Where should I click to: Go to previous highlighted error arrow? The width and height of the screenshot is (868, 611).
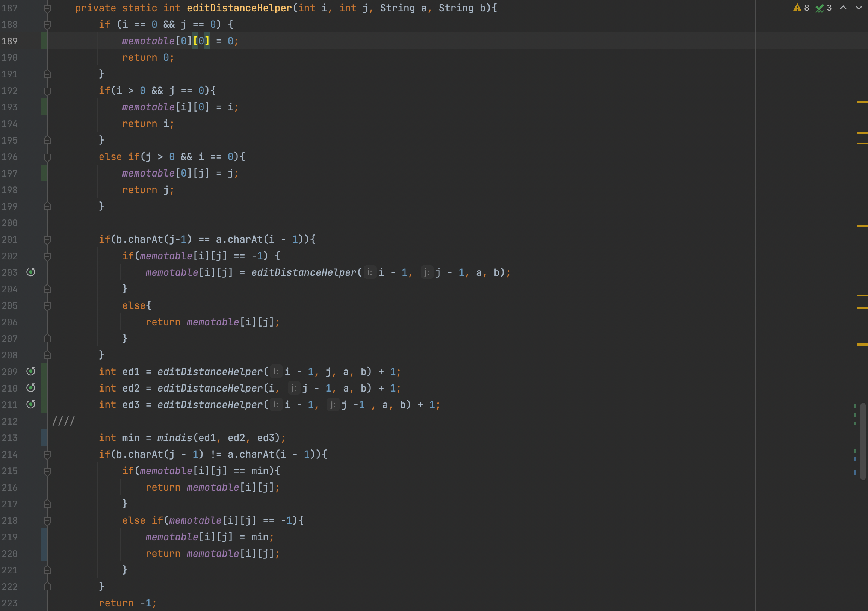pos(843,8)
